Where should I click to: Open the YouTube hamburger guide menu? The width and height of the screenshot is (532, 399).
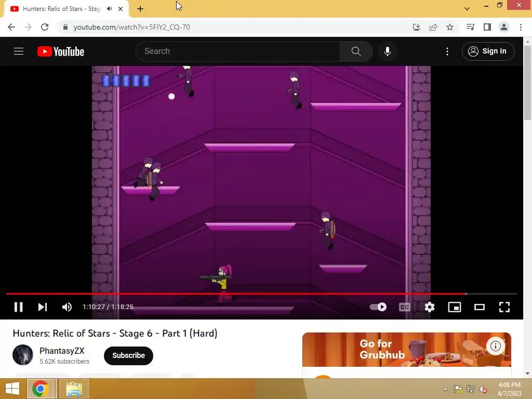point(19,51)
